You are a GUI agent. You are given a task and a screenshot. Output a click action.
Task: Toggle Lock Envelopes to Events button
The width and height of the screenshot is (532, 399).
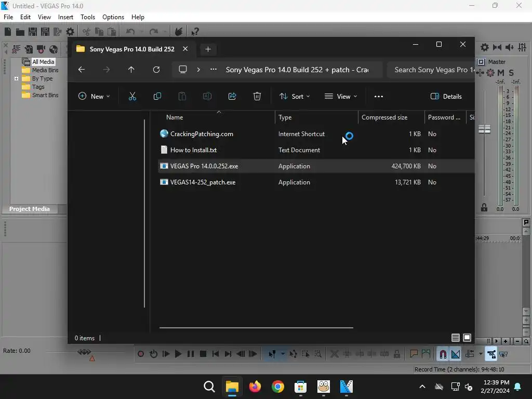point(491,354)
